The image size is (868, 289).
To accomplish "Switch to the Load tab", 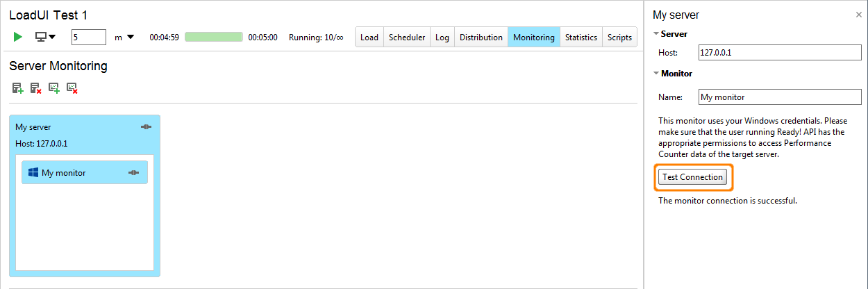I will [x=369, y=38].
